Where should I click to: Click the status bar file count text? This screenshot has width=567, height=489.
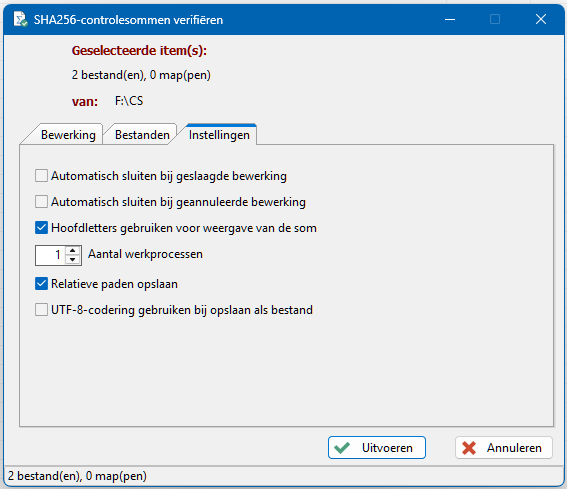[x=77, y=476]
